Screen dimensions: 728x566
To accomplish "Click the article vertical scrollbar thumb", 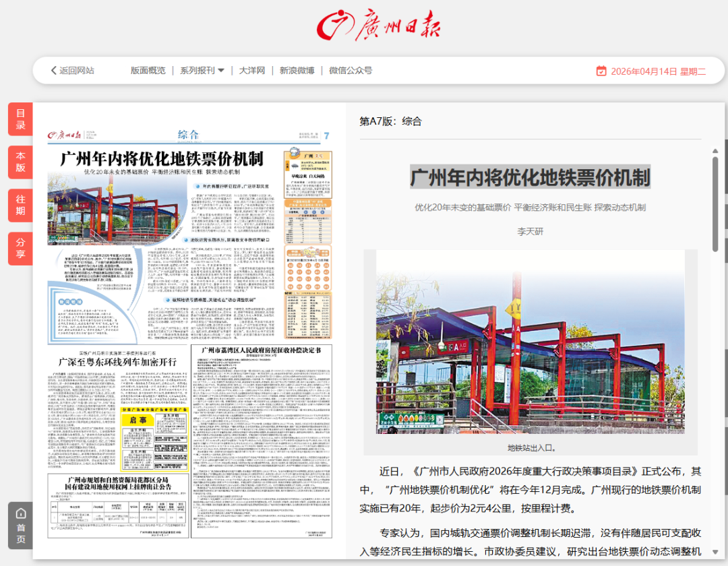I will coord(715,204).
